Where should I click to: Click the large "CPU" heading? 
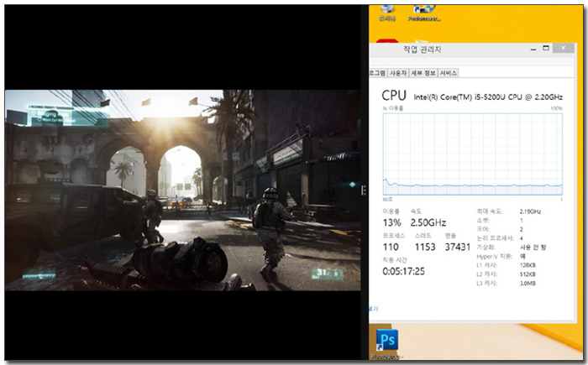click(x=394, y=96)
